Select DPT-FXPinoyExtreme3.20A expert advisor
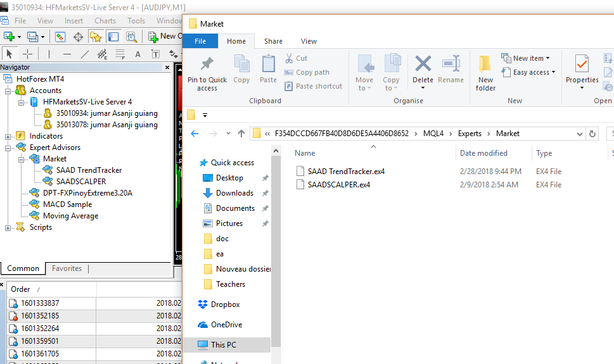Image resolution: width=614 pixels, height=364 pixels. [87, 193]
